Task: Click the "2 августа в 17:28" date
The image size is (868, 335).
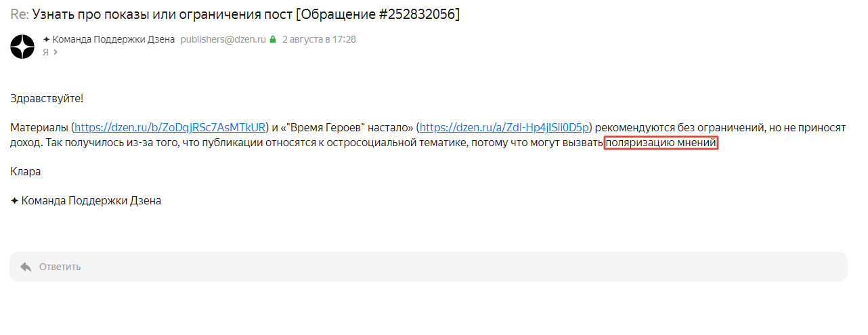Action: (x=319, y=39)
